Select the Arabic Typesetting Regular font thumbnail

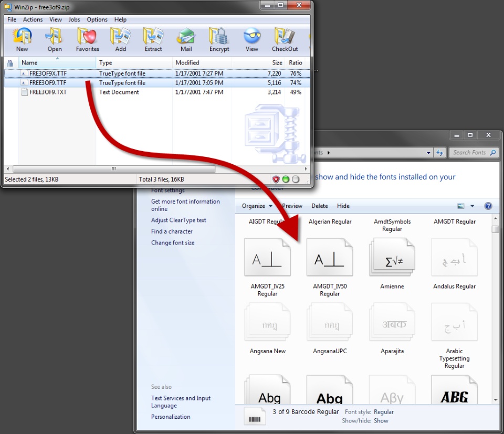(455, 322)
